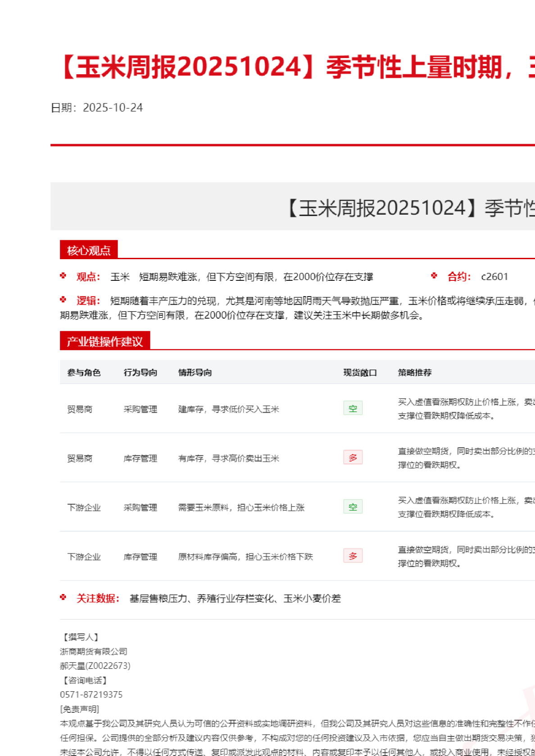Click the phone number 0571-87219375

(91, 694)
